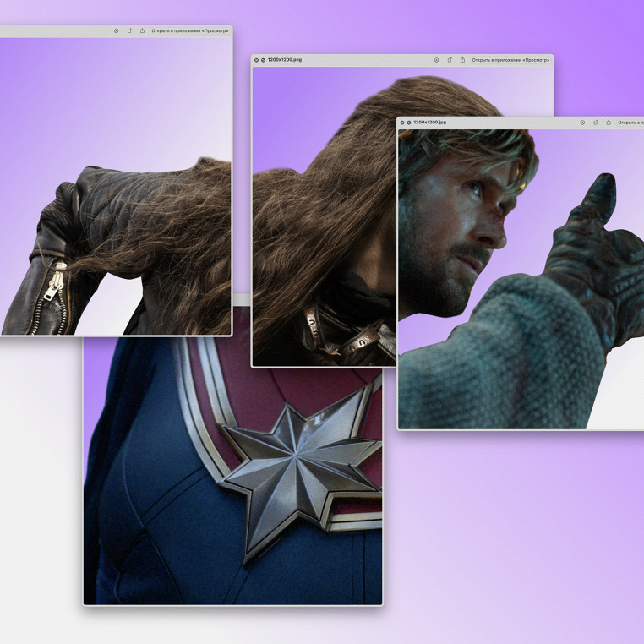Image resolution: width=644 pixels, height=644 pixels.
Task: Click «Открыть в приложении «Просмотр»» in the leather jacket window
Action: click(x=189, y=30)
